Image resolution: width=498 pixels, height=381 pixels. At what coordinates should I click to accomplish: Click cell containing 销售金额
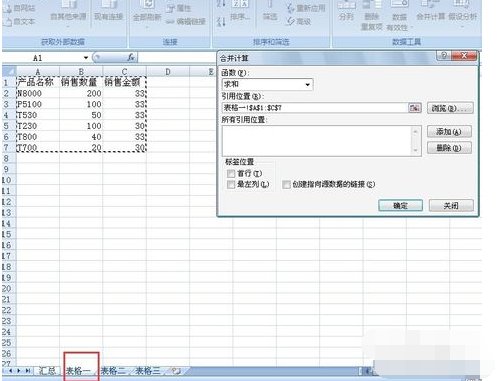pos(124,82)
